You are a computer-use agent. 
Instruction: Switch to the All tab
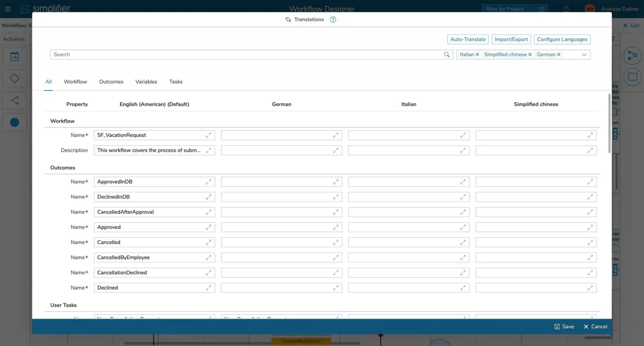pyautogui.click(x=48, y=82)
